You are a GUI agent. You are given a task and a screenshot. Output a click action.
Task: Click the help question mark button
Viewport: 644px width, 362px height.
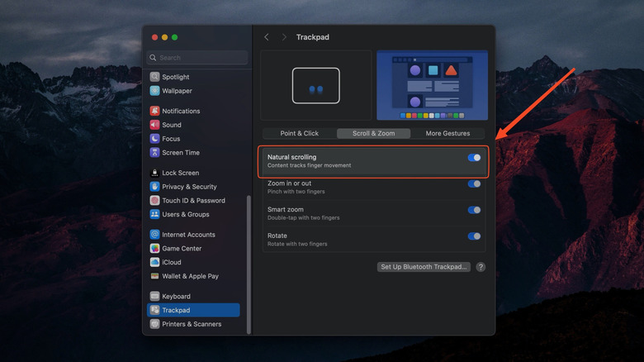pyautogui.click(x=481, y=267)
